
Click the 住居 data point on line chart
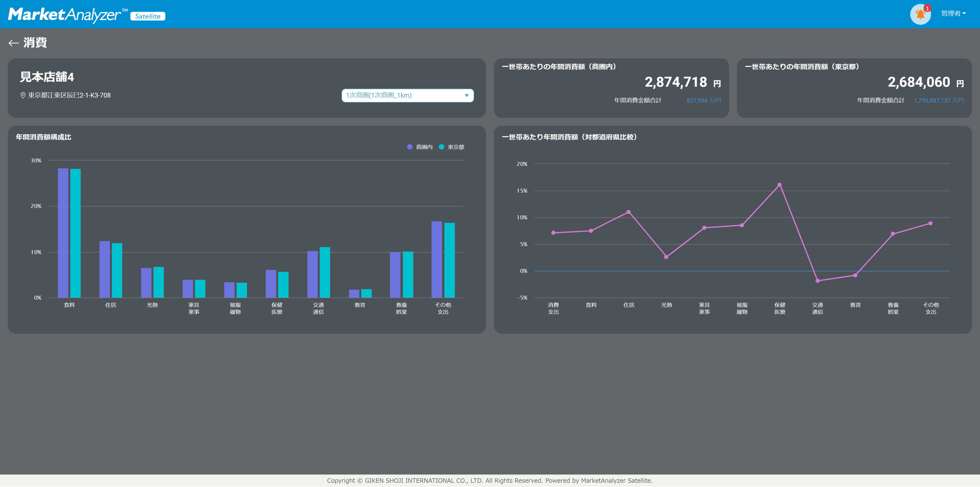point(628,212)
